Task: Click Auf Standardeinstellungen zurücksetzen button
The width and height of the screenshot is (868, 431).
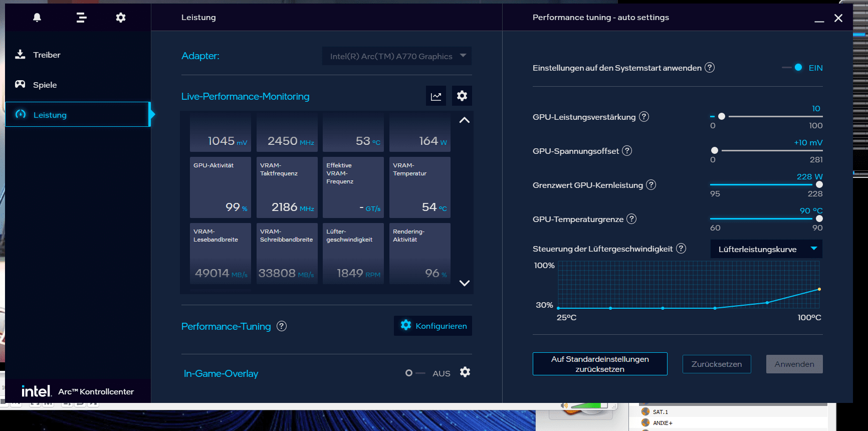Action: [x=600, y=364]
